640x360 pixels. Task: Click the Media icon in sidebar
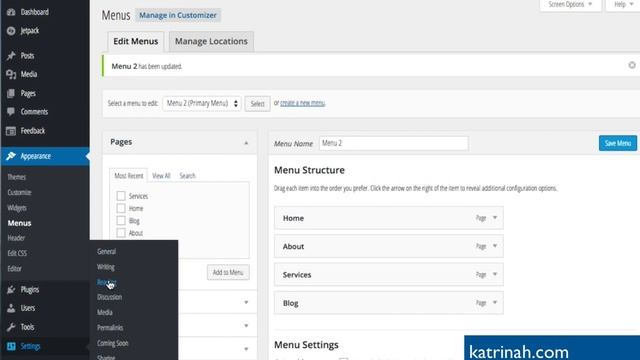(x=11, y=74)
